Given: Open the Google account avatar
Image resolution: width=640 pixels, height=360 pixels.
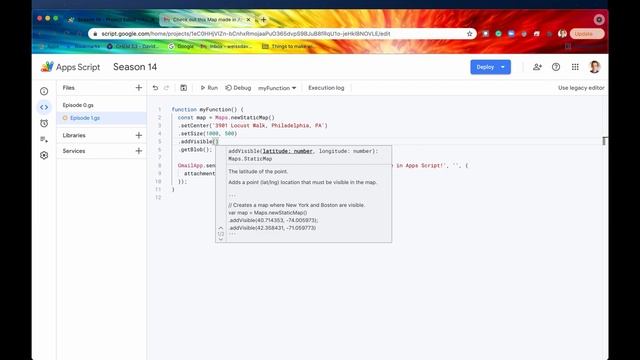Looking at the screenshot, I should tap(595, 67).
